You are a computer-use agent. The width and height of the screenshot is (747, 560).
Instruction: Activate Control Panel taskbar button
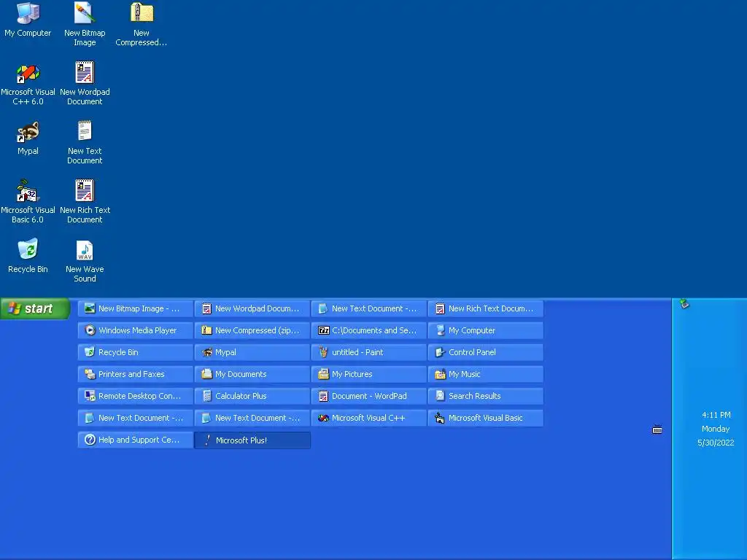pyautogui.click(x=485, y=352)
